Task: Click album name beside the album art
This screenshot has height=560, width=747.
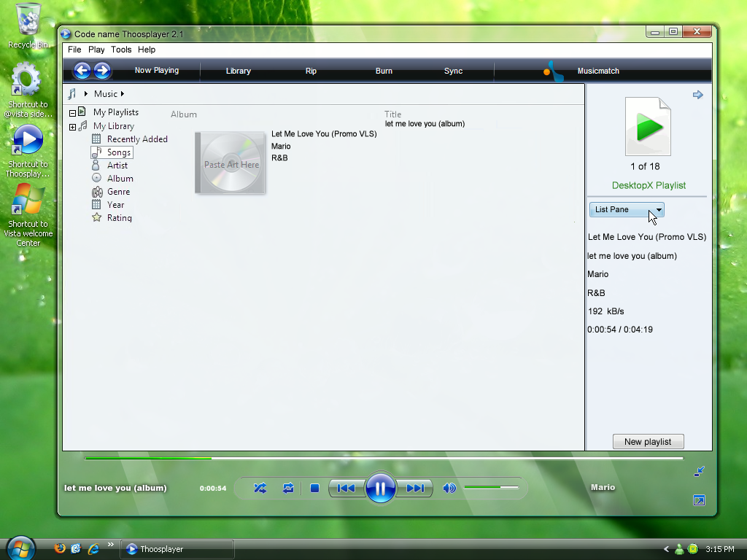Action: point(324,134)
